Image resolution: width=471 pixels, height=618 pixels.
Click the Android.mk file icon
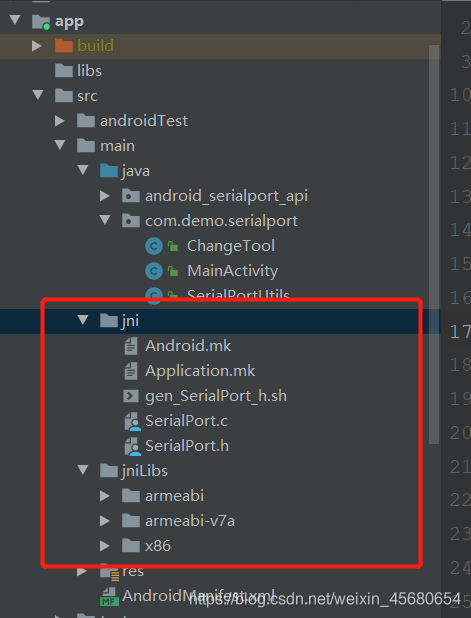tap(131, 346)
